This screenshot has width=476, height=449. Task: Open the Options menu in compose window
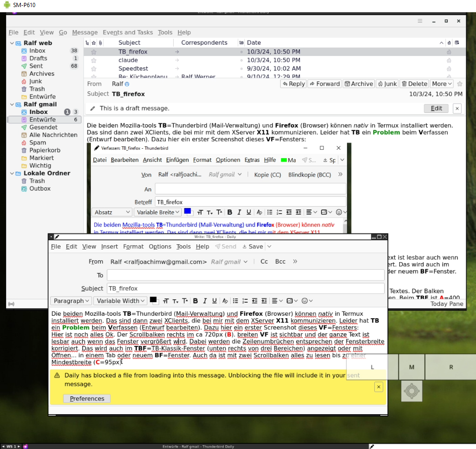pyautogui.click(x=160, y=247)
